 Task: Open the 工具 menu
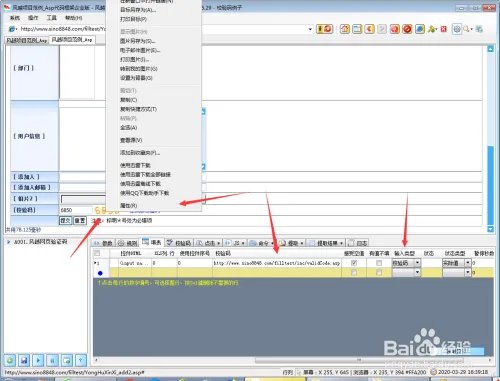pyautogui.click(x=52, y=18)
